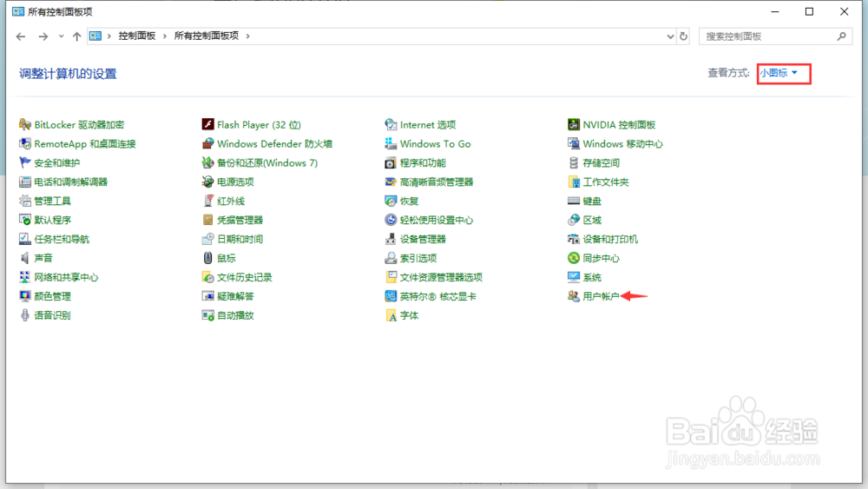Open the 红外线 link
The height and width of the screenshot is (489, 868).
231,201
